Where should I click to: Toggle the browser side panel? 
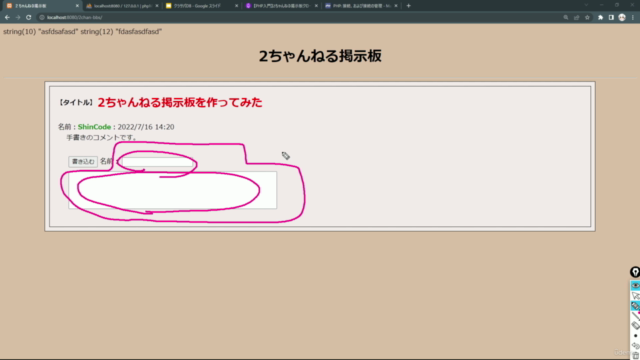click(x=611, y=18)
